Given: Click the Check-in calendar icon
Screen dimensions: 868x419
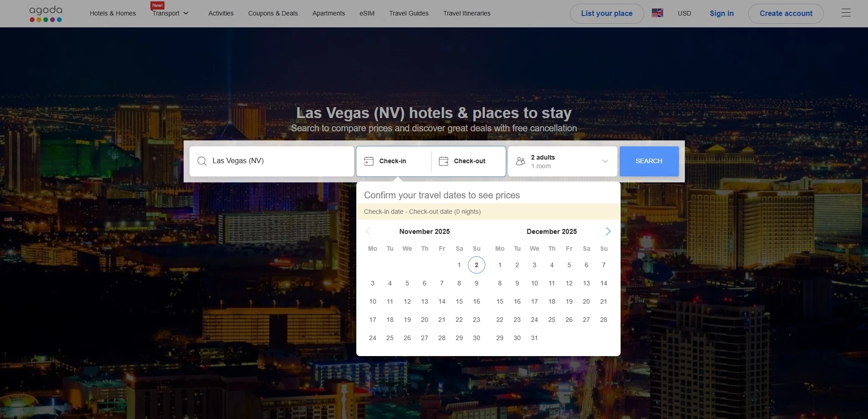Looking at the screenshot, I should click(x=369, y=161).
